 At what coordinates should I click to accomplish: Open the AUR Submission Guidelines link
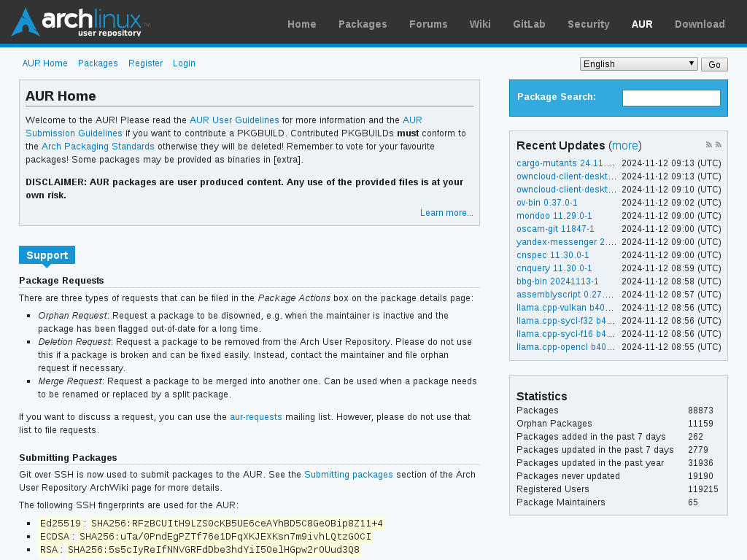pyautogui.click(x=74, y=133)
